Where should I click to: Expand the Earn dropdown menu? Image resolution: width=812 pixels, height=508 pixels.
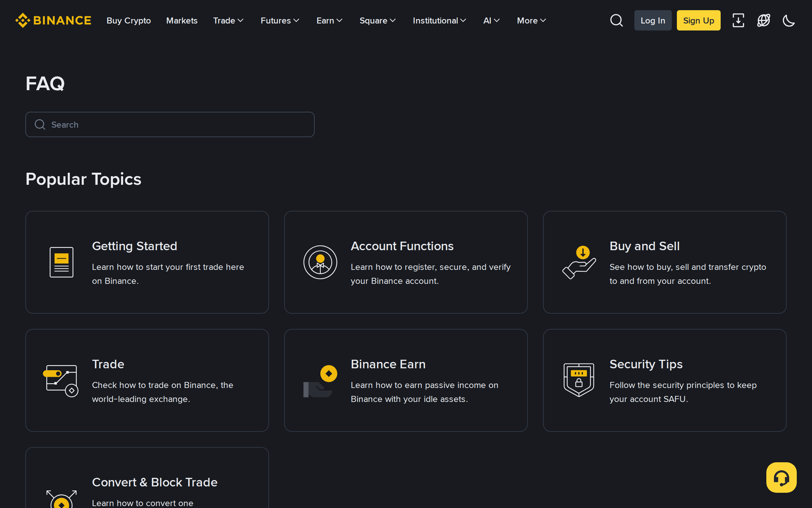[x=330, y=21]
